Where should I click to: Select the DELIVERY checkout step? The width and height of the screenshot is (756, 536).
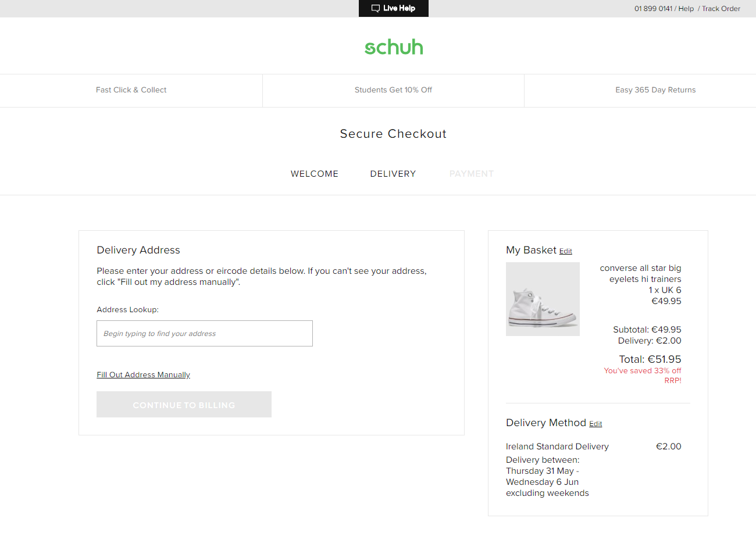pyautogui.click(x=393, y=174)
